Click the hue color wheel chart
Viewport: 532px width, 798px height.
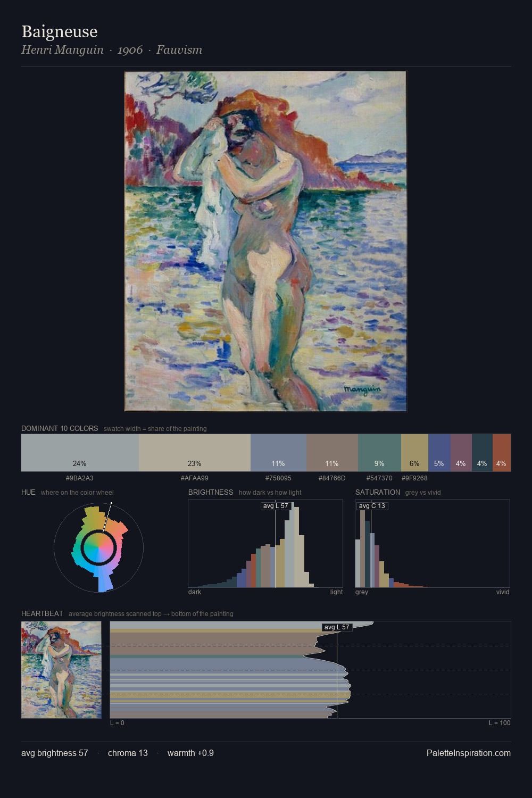[98, 547]
